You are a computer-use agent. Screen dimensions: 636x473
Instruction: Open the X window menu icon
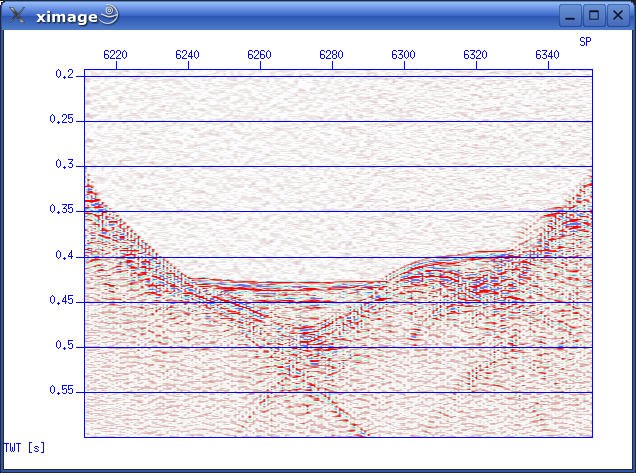coord(17,15)
